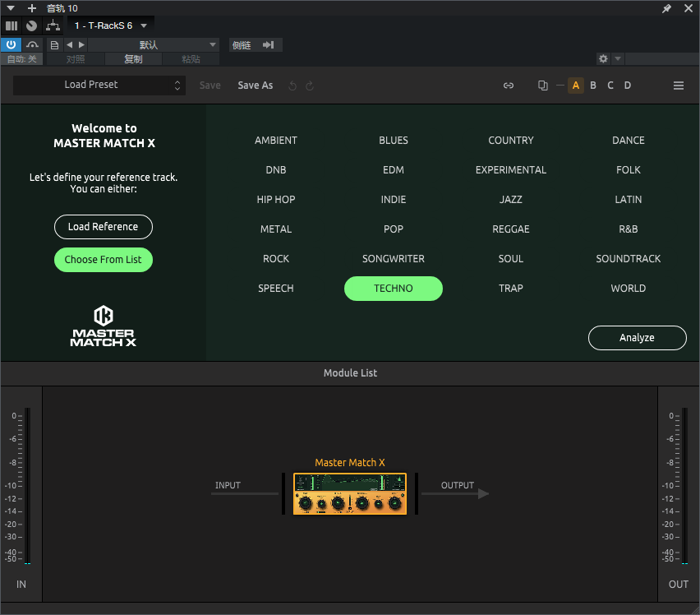Select snapshot A
Screen dimensions: 700x615
click(576, 86)
